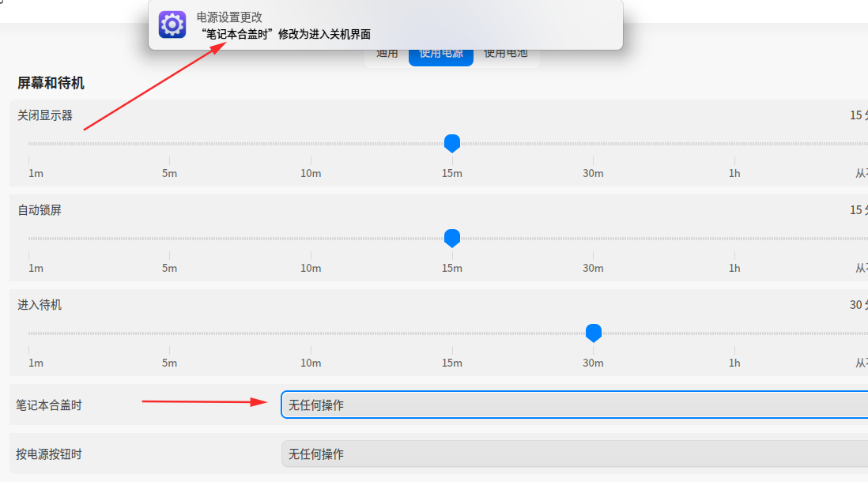Click the 15m mark on 进入待机 slider
This screenshot has width=868, height=482.
[451, 363]
